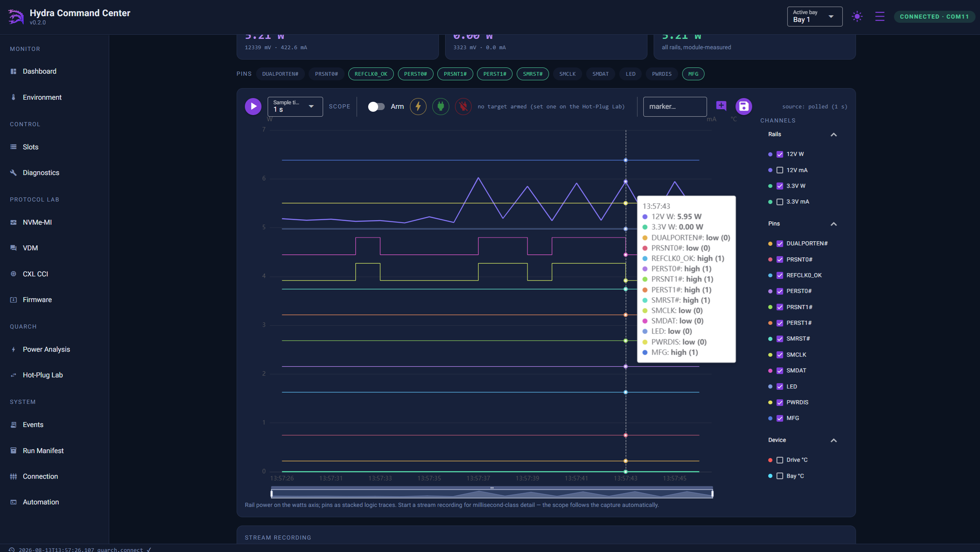Image resolution: width=980 pixels, height=552 pixels.
Task: Switch theme using the sun icon
Action: coord(857,17)
